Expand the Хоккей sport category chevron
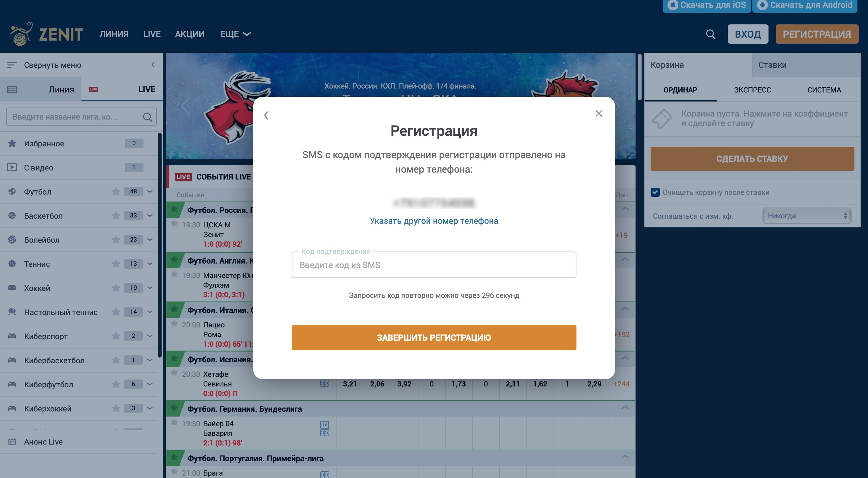 tap(150, 288)
